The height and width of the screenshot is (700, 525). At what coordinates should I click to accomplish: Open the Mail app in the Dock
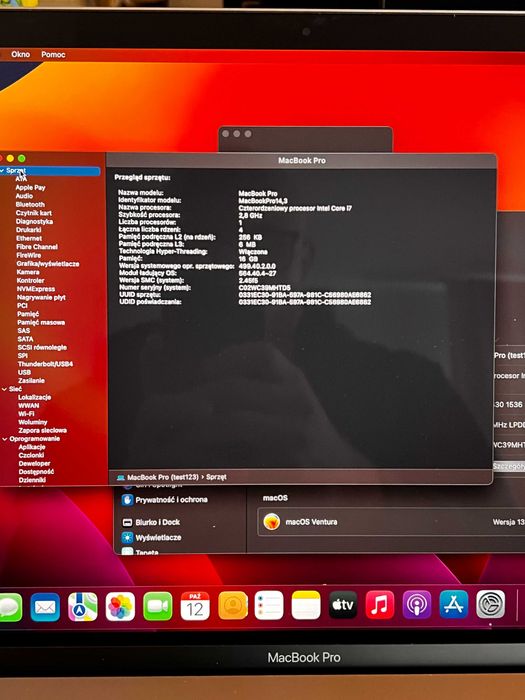tap(45, 607)
